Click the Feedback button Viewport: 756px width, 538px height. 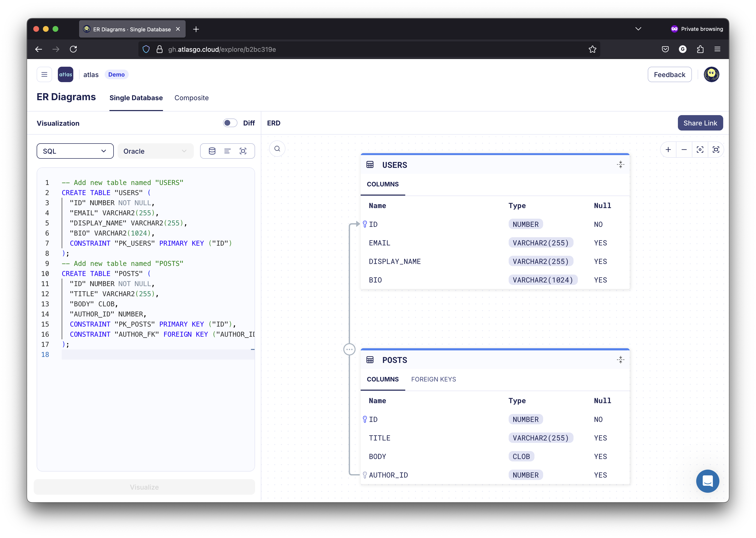[669, 75]
